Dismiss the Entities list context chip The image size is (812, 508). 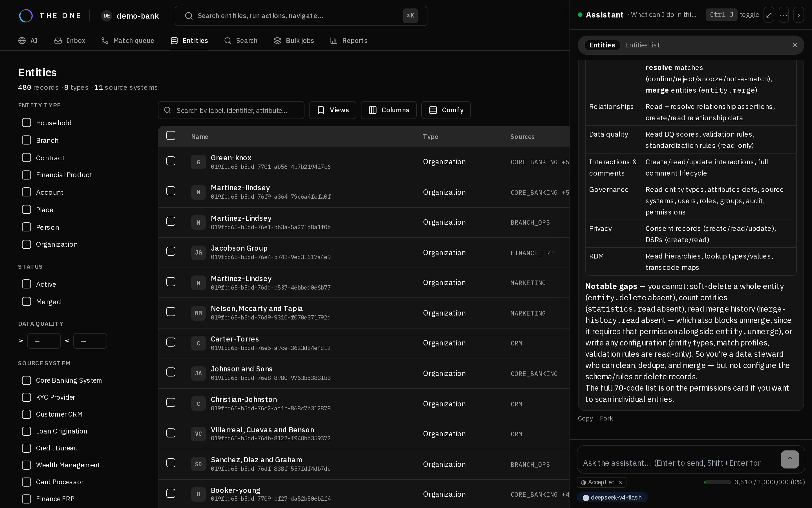[x=795, y=45]
